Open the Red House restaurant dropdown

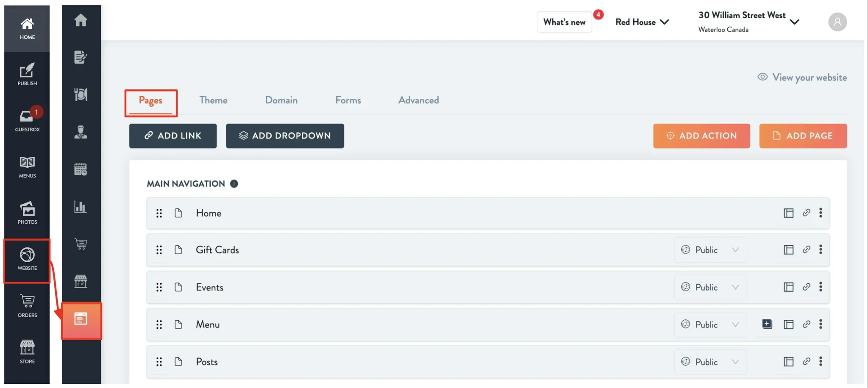(642, 22)
